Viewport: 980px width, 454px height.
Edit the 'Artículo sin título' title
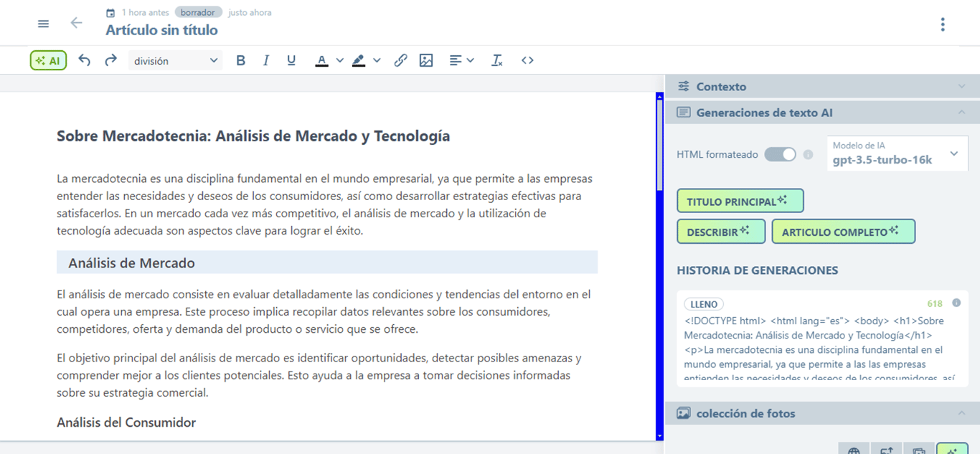pos(161,30)
